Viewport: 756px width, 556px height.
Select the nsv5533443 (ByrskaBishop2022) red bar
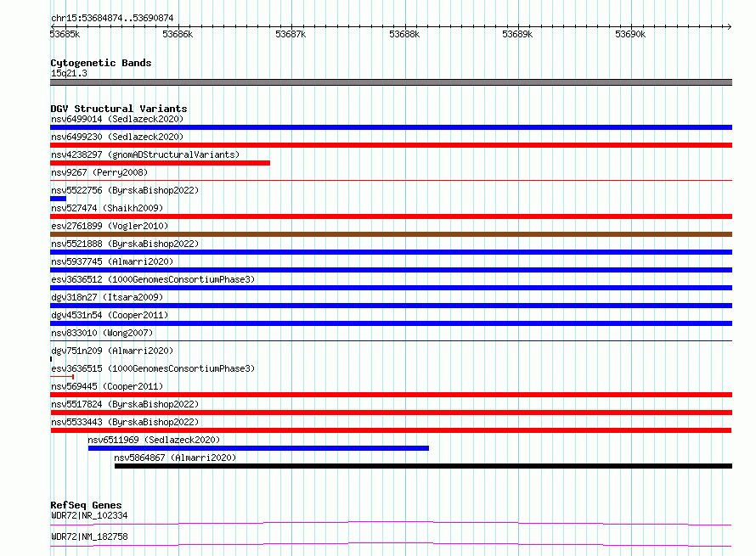click(x=391, y=430)
